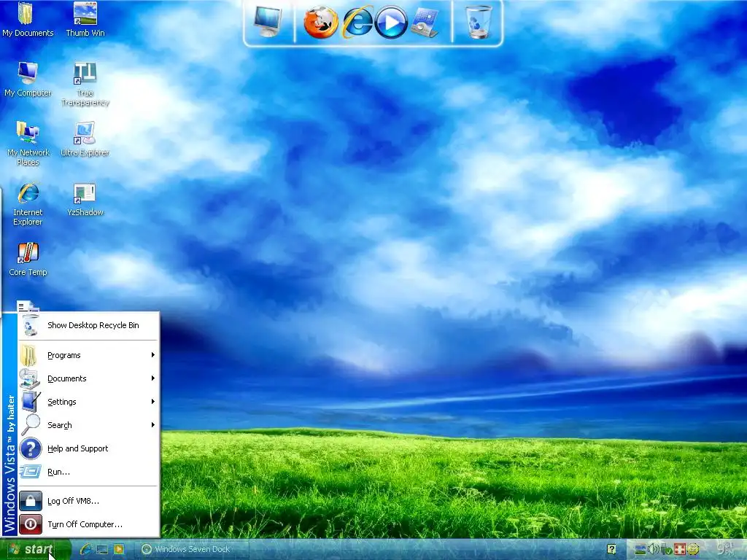Expand the Search submenu
The width and height of the screenshot is (747, 560).
pyautogui.click(x=88, y=425)
